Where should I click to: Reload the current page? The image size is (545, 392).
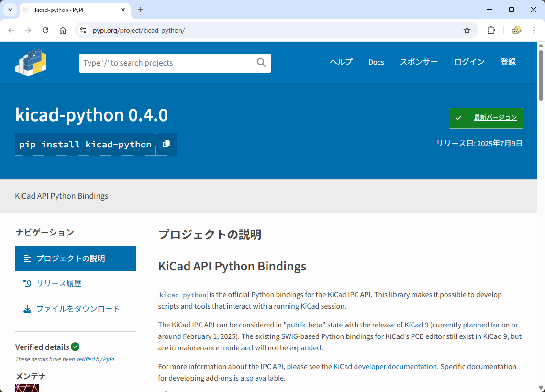tap(45, 30)
